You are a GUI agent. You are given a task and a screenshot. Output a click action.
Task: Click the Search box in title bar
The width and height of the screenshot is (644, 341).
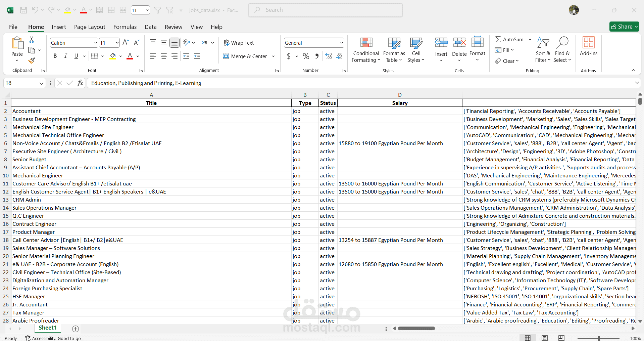[326, 10]
